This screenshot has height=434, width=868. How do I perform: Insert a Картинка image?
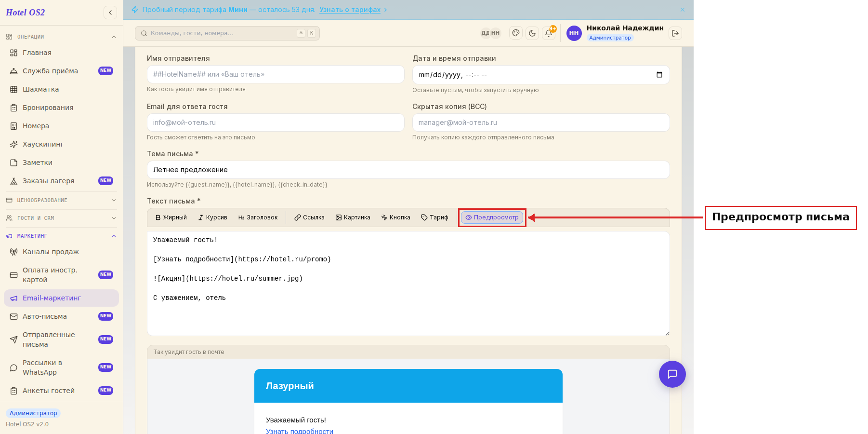(x=353, y=217)
